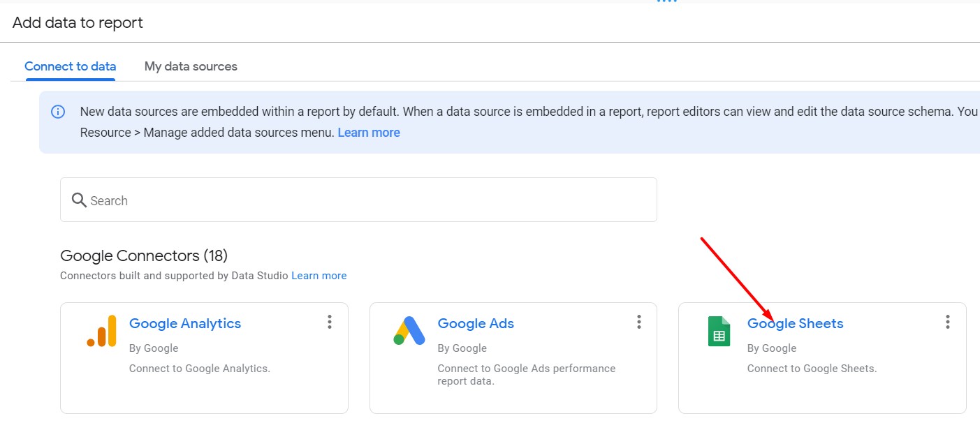980x430 pixels.
Task: Open the Google Ads card's three-dot menu
Action: click(638, 322)
